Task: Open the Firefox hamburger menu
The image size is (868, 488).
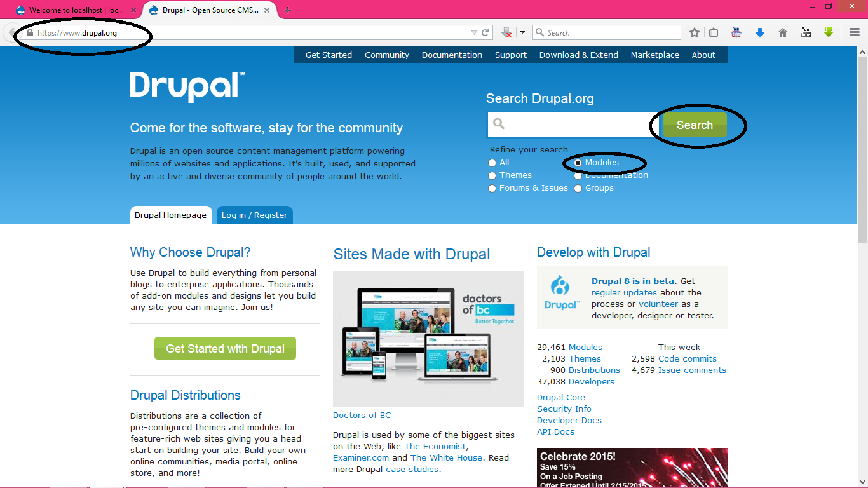Action: click(855, 32)
